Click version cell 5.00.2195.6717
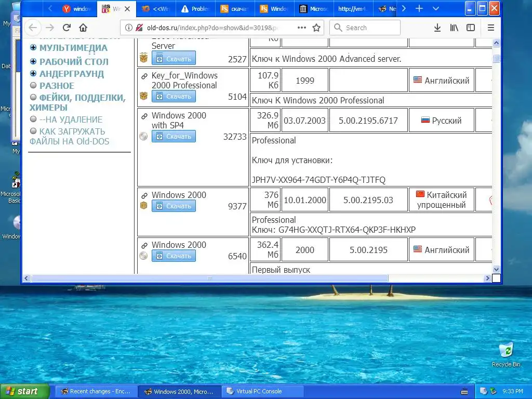The width and height of the screenshot is (532, 399). (x=368, y=121)
